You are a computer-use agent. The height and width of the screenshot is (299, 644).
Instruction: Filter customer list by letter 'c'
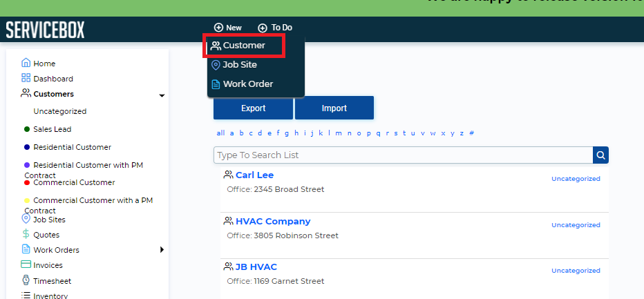click(251, 133)
